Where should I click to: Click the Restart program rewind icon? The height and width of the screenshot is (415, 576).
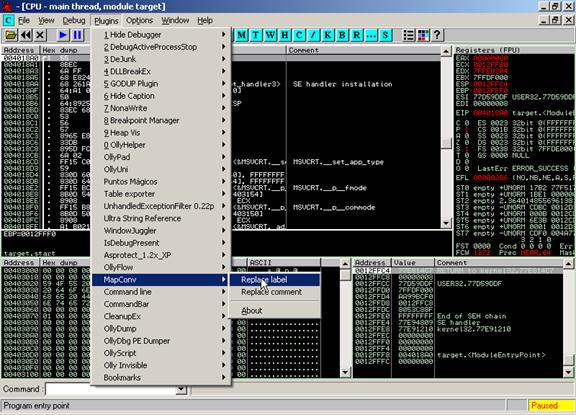(26, 35)
